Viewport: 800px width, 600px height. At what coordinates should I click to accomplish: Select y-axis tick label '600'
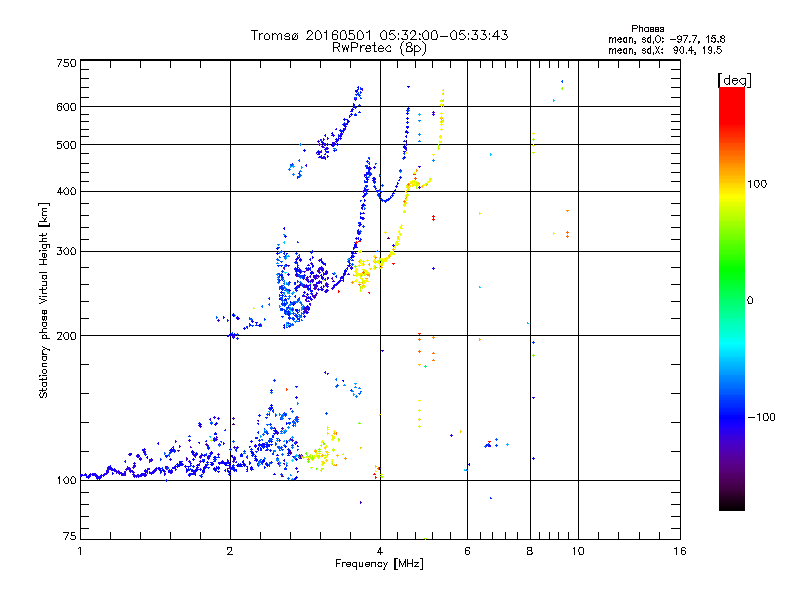[x=66, y=107]
